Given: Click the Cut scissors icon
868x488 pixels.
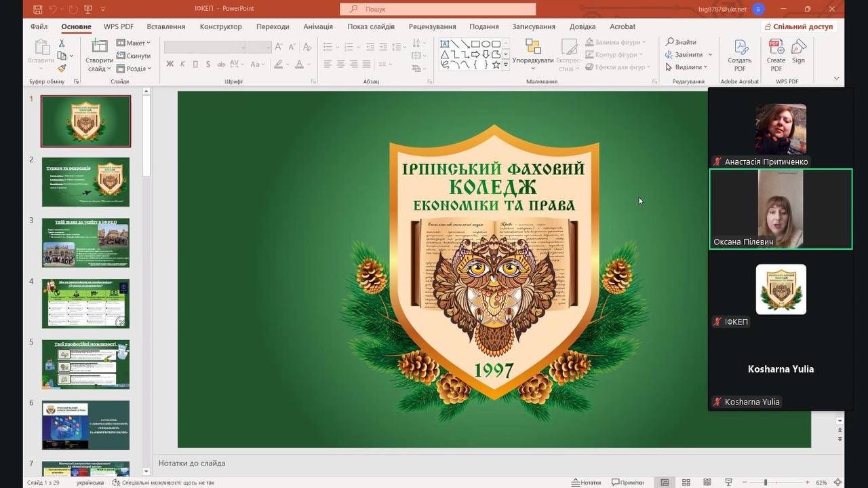Looking at the screenshot, I should coord(62,43).
